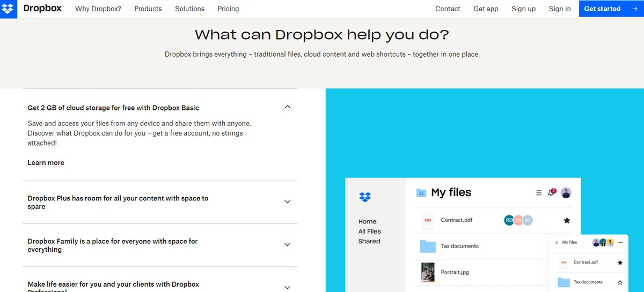Select Shared in the illustration sidebar
This screenshot has height=292, width=644.
[x=369, y=241]
